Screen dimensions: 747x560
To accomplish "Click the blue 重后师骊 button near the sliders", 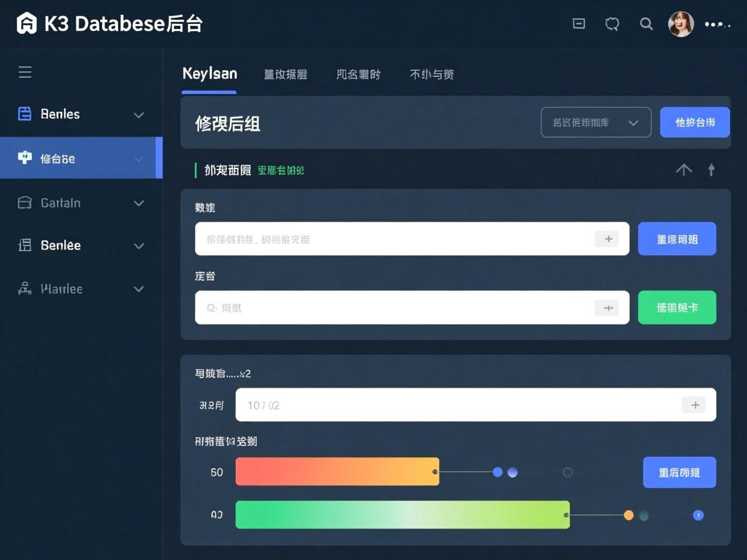I will click(679, 472).
